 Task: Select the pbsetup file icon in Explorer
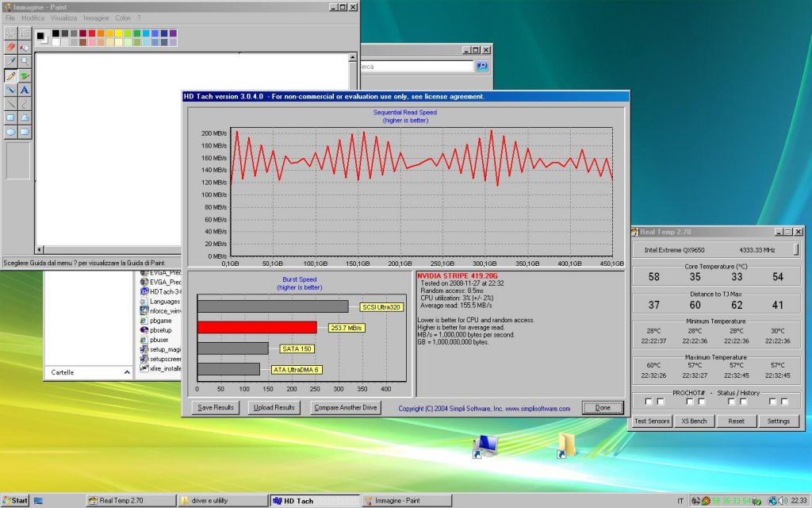pyautogui.click(x=144, y=330)
